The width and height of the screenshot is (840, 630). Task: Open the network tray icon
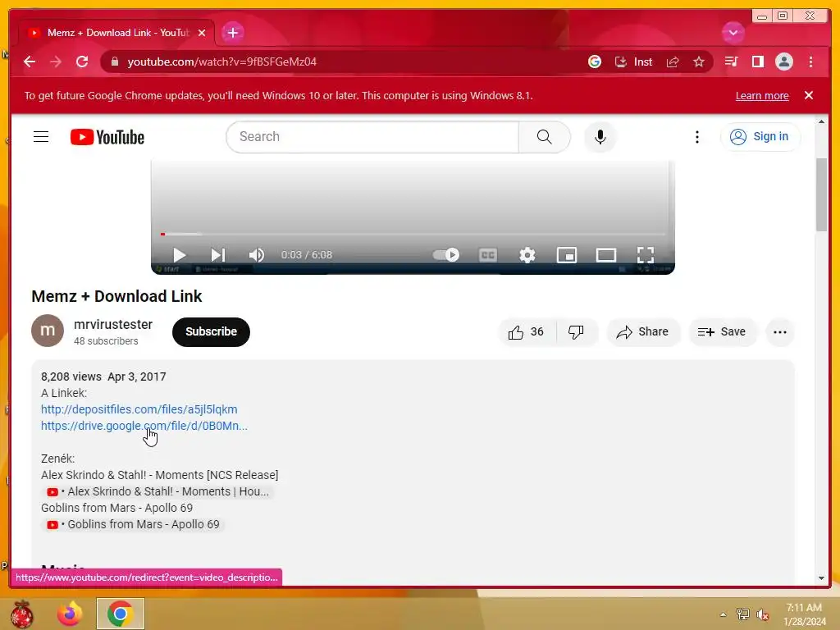click(x=743, y=614)
